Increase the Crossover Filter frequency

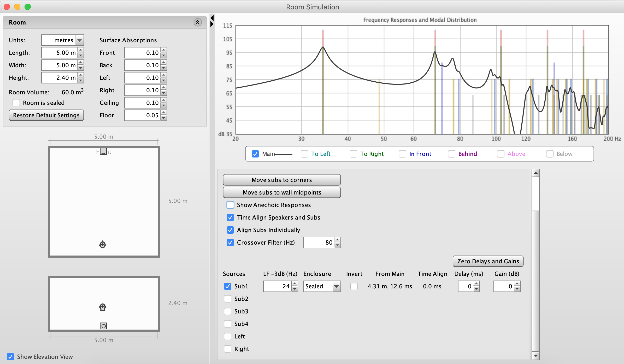tap(338, 240)
